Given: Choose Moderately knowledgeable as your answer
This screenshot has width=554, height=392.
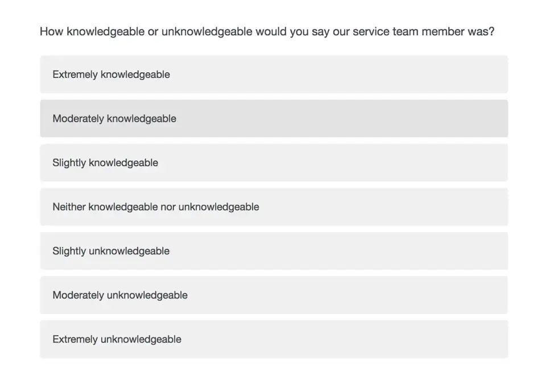Looking at the screenshot, I should pyautogui.click(x=273, y=118).
